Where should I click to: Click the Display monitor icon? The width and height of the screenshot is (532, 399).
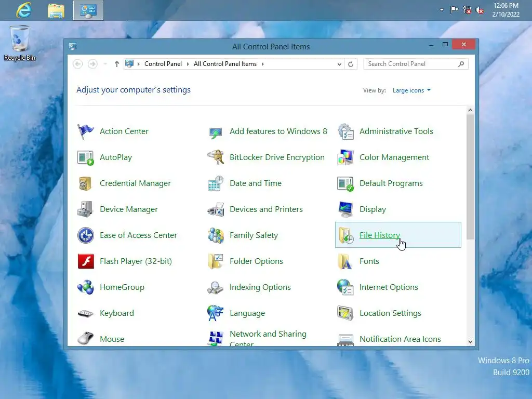[x=345, y=209]
